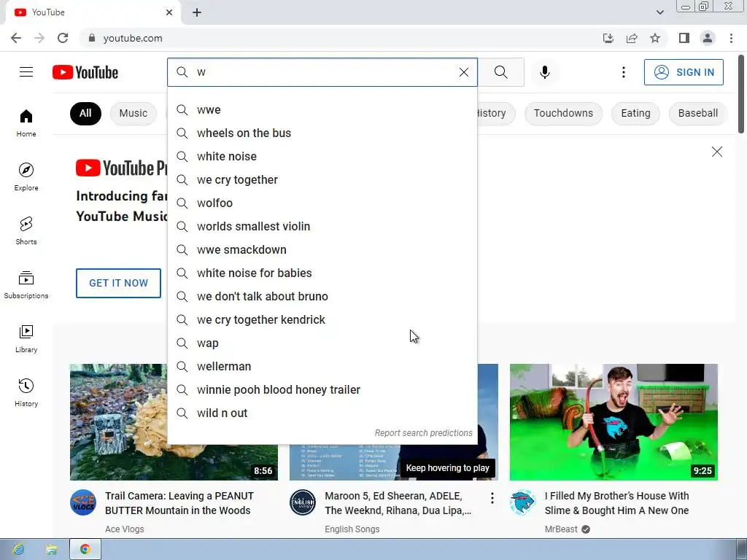The width and height of the screenshot is (747, 560).
Task: Click the Ace Vlogs channel name
Action: pos(124,529)
